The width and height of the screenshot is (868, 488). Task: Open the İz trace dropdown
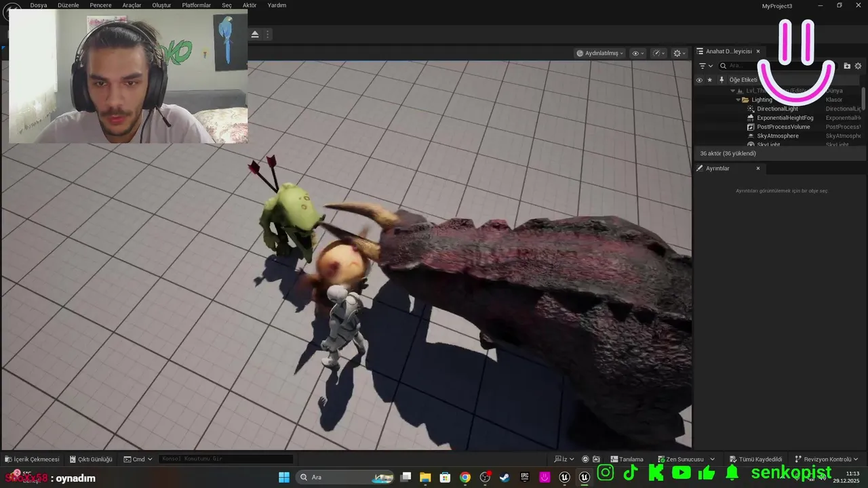click(564, 460)
